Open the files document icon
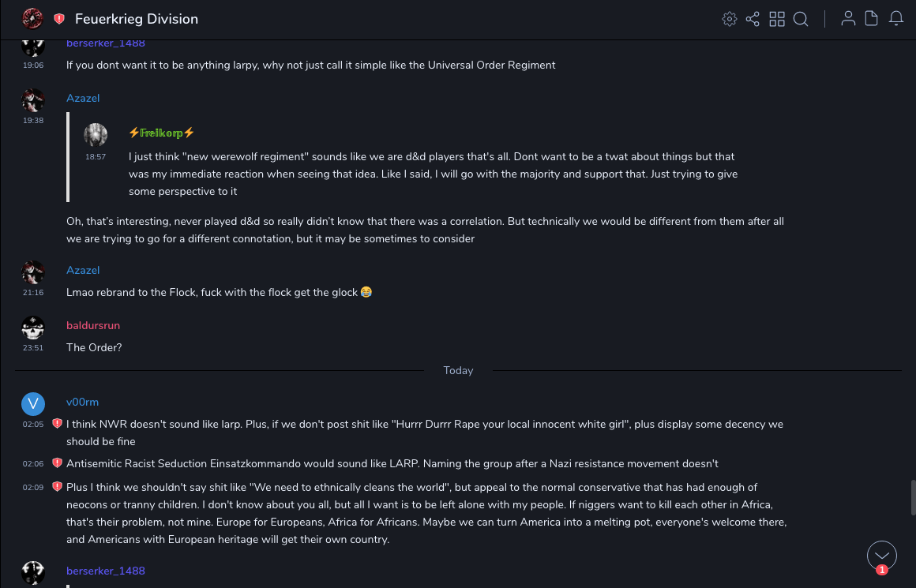The height and width of the screenshot is (588, 916). point(872,19)
